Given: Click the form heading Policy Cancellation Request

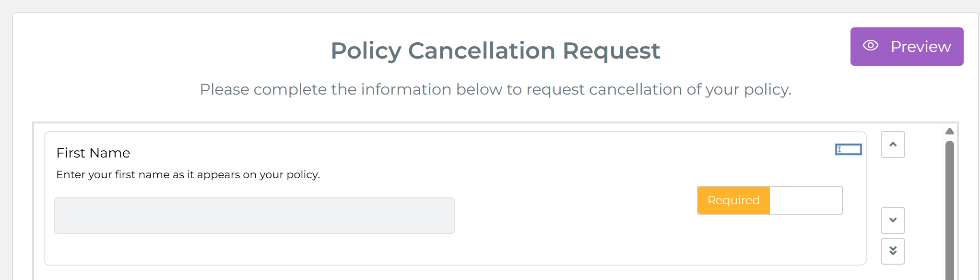Looking at the screenshot, I should pos(496,50).
